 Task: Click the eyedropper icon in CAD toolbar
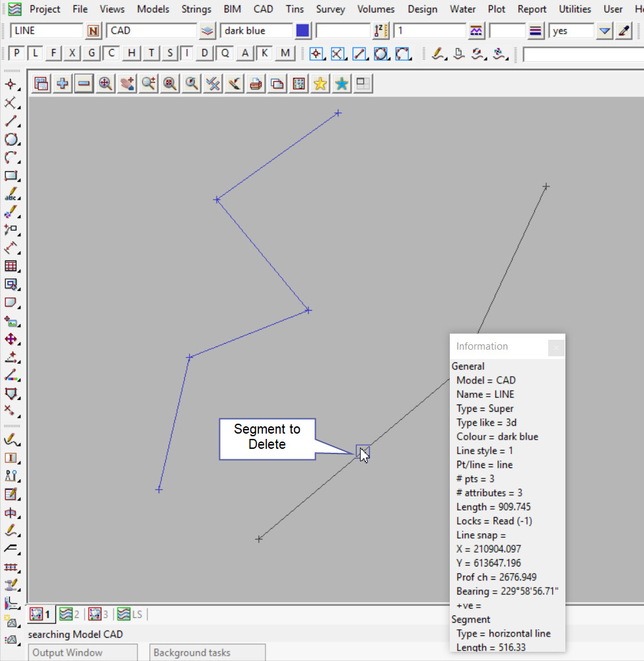624,31
